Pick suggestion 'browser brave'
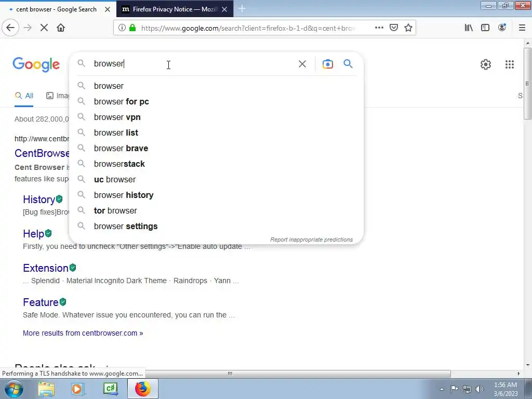Image resolution: width=532 pixels, height=399 pixels. click(216, 148)
